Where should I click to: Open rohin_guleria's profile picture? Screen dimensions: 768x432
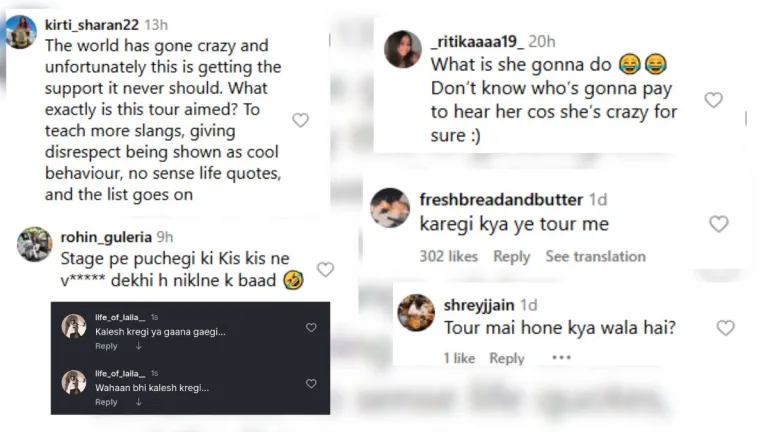[x=34, y=244]
